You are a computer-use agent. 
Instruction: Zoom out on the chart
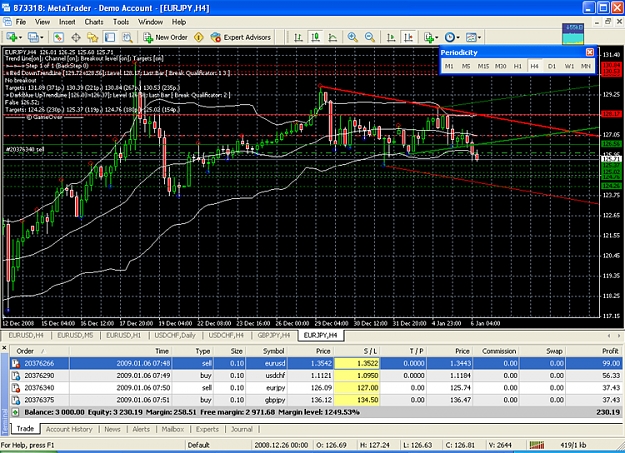pyautogui.click(x=369, y=37)
